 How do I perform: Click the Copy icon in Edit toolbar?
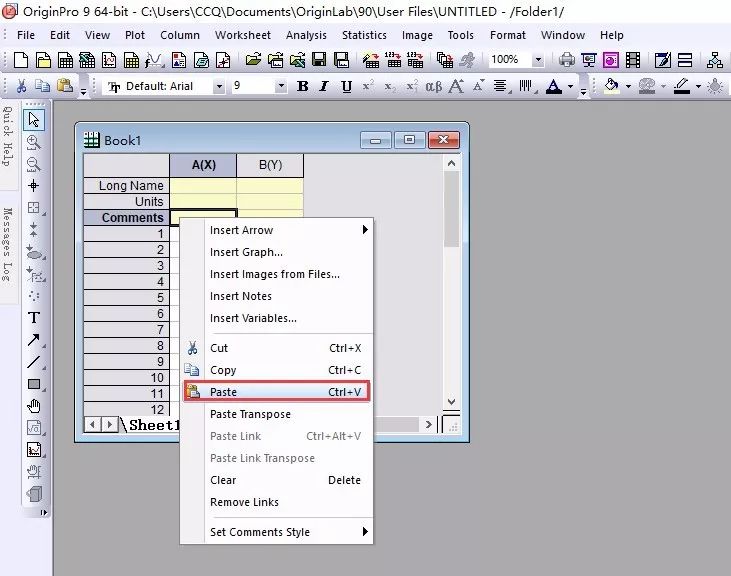tap(42, 86)
